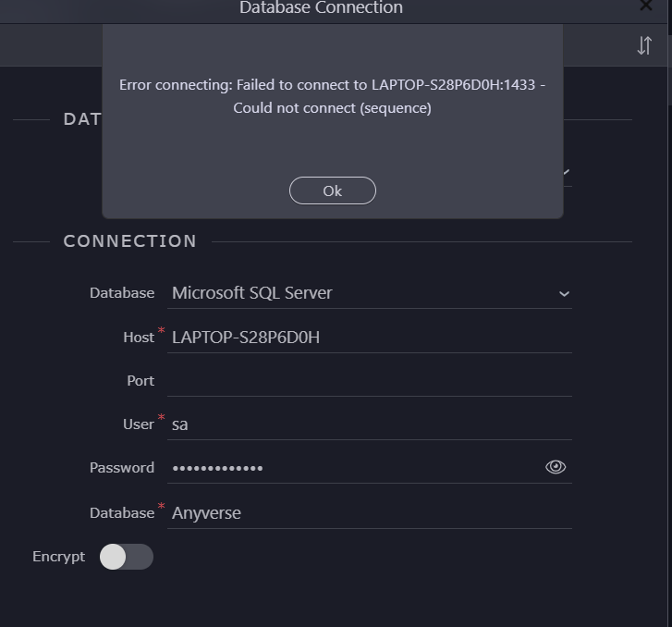The width and height of the screenshot is (672, 627).
Task: Expand the Microsoft SQL Server dropdown chevron
Action: 564,293
